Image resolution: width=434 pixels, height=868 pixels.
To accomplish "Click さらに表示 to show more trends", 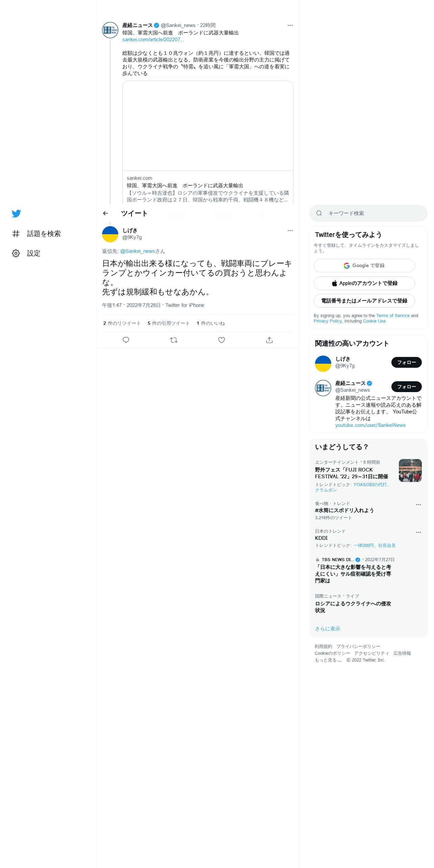I will (x=328, y=629).
